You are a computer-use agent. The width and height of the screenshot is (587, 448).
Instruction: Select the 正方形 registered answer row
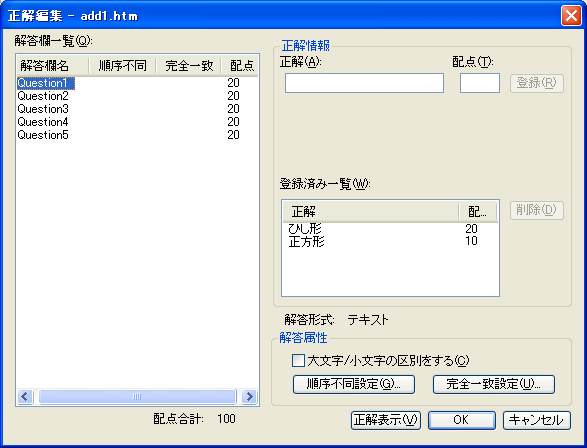coord(390,241)
